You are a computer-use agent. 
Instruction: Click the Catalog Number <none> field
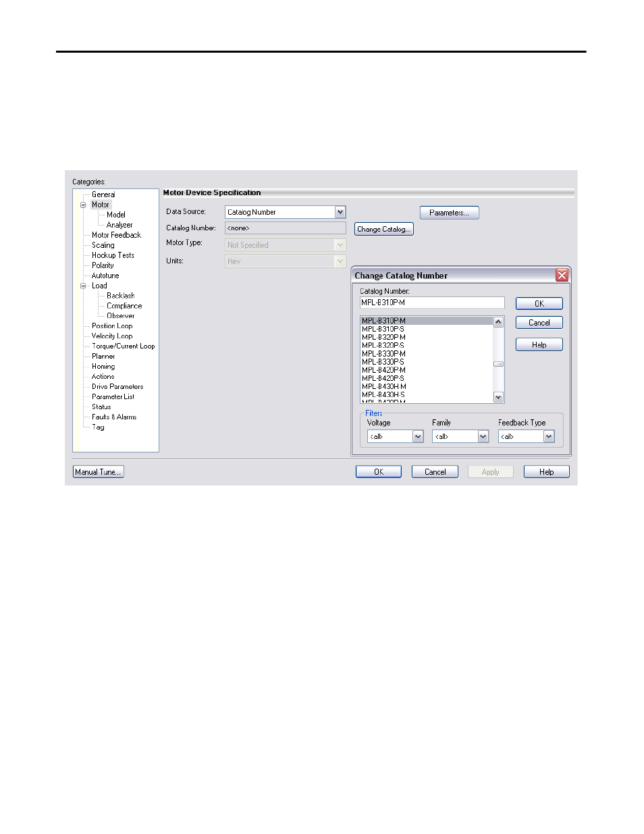pyautogui.click(x=285, y=228)
